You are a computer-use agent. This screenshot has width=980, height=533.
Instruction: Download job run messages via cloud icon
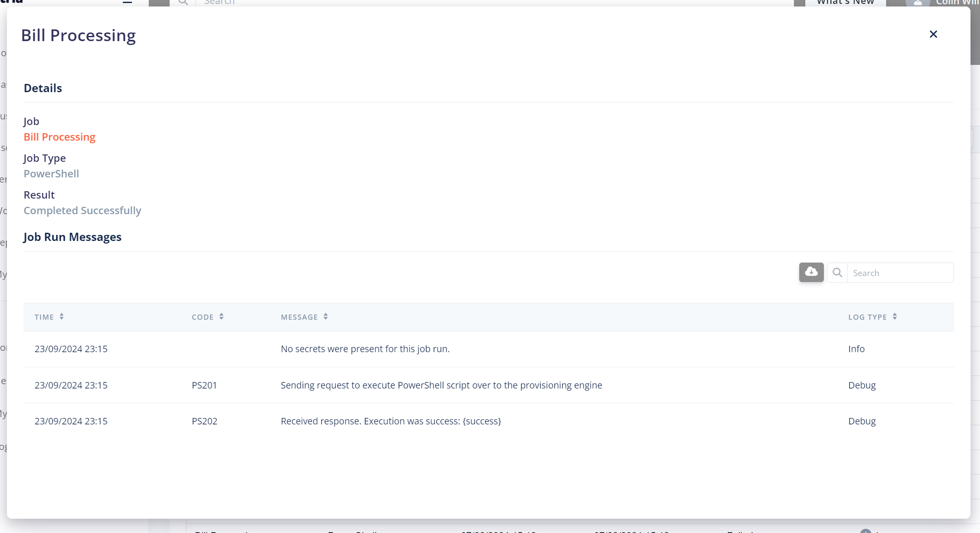click(811, 272)
